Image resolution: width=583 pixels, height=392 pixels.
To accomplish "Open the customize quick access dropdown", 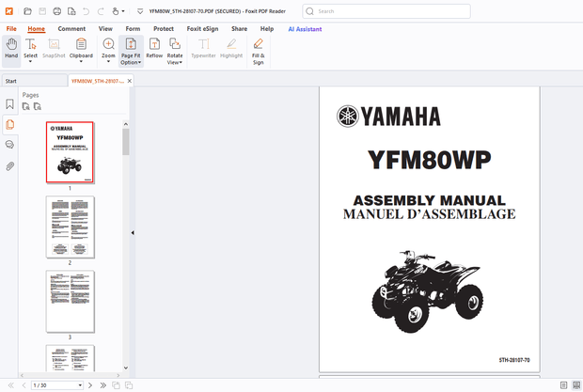I will click(x=140, y=11).
